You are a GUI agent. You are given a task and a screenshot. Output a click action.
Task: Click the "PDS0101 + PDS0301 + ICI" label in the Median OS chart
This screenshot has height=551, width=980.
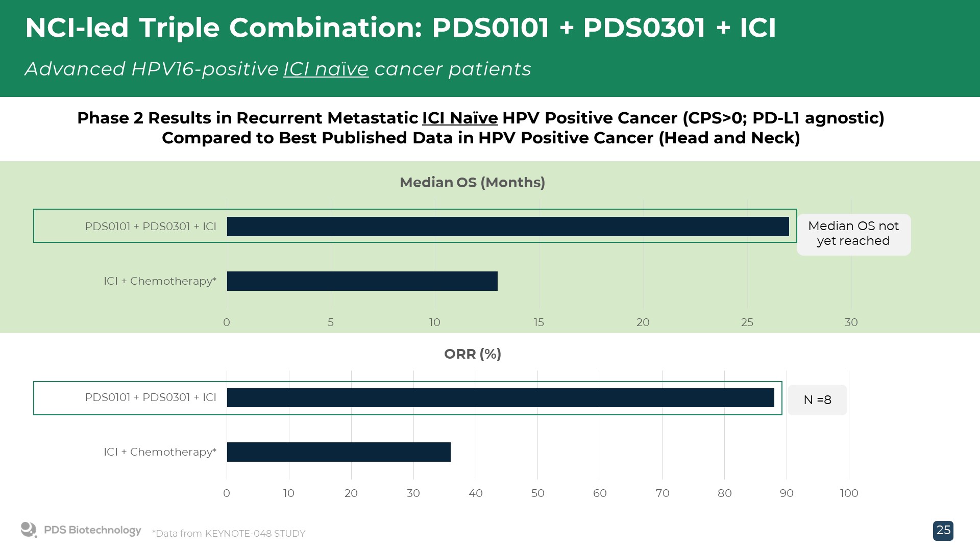(x=151, y=227)
